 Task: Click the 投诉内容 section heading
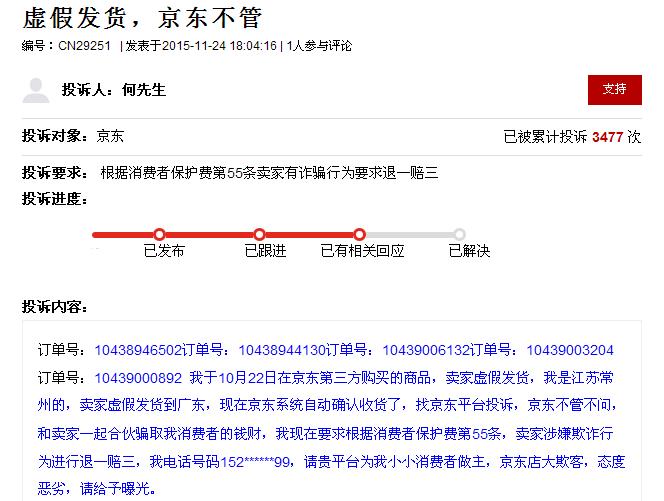pyautogui.click(x=55, y=306)
